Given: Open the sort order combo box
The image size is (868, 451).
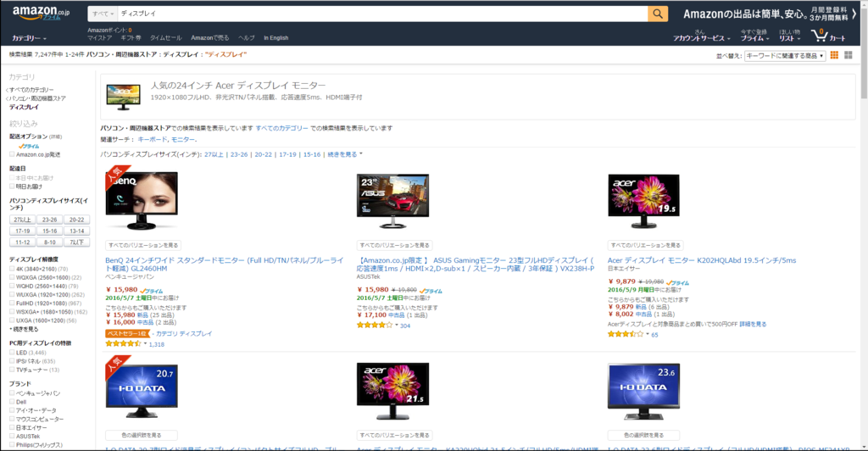Looking at the screenshot, I should (x=784, y=56).
